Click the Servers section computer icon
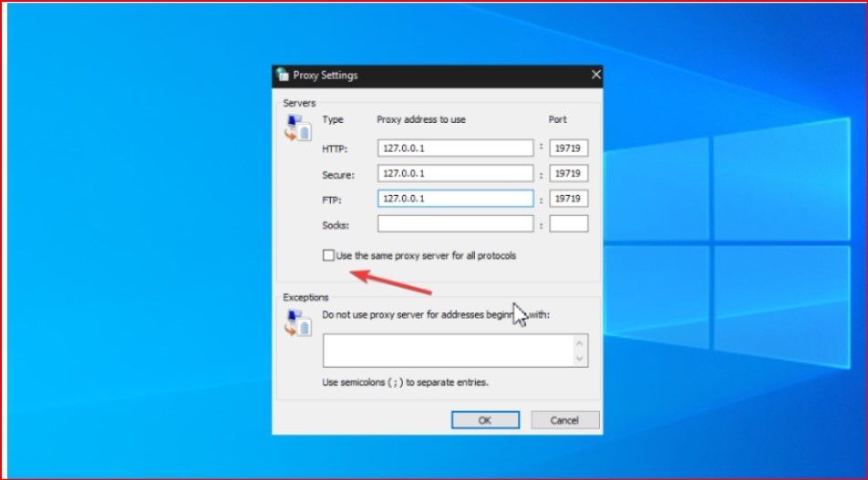The height and width of the screenshot is (480, 868). [x=298, y=128]
